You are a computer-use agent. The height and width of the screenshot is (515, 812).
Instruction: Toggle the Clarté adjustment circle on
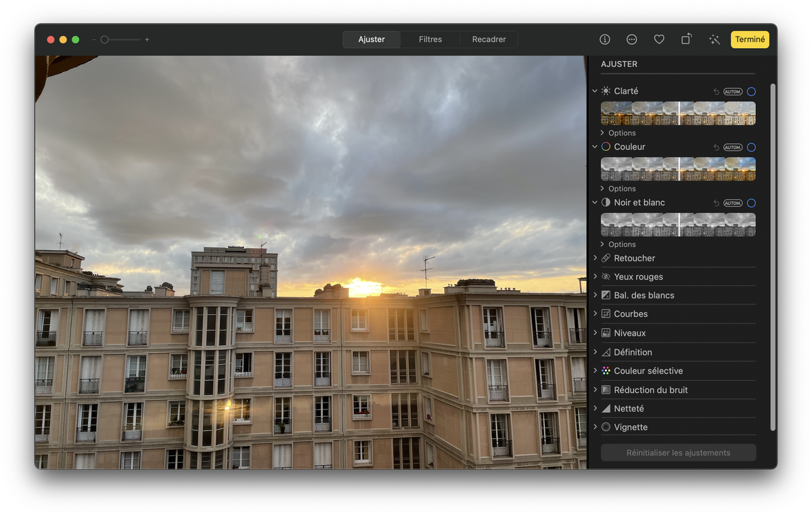click(x=751, y=91)
